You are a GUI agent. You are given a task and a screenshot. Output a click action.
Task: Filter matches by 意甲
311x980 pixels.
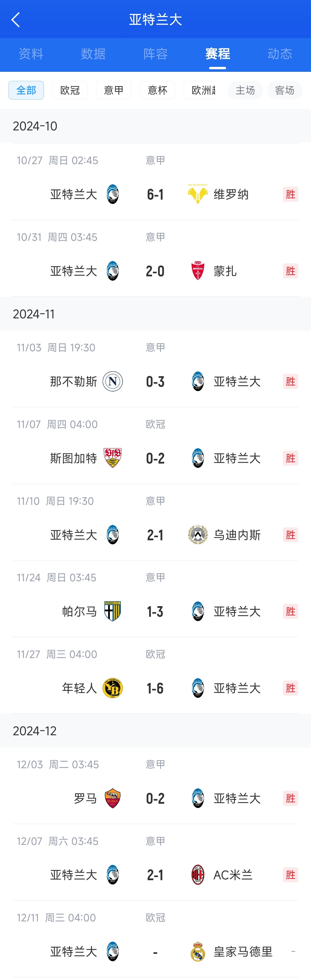(114, 90)
